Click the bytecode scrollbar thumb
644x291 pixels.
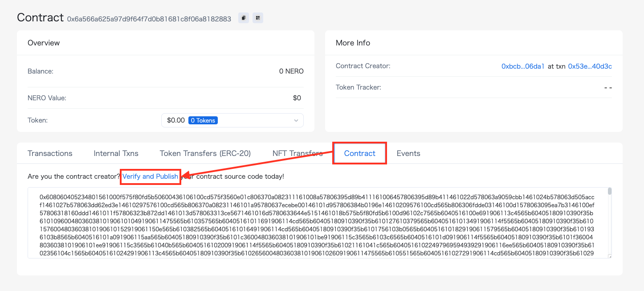610,192
